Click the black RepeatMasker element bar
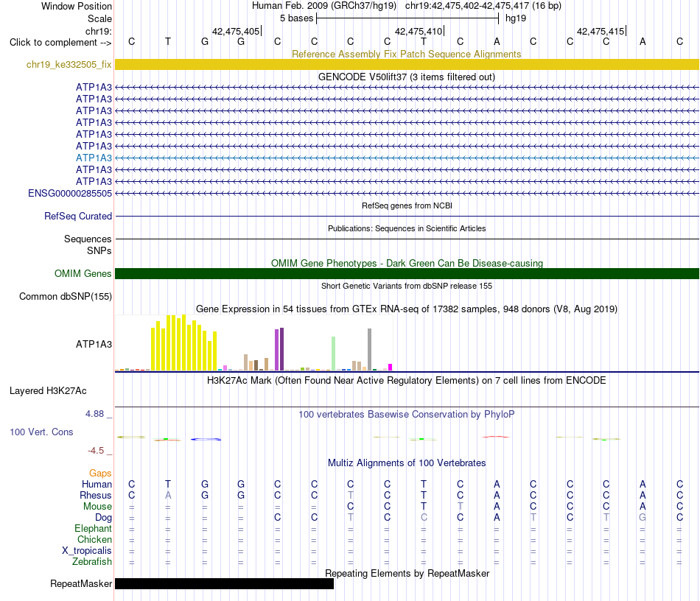The image size is (700, 601). 224,583
